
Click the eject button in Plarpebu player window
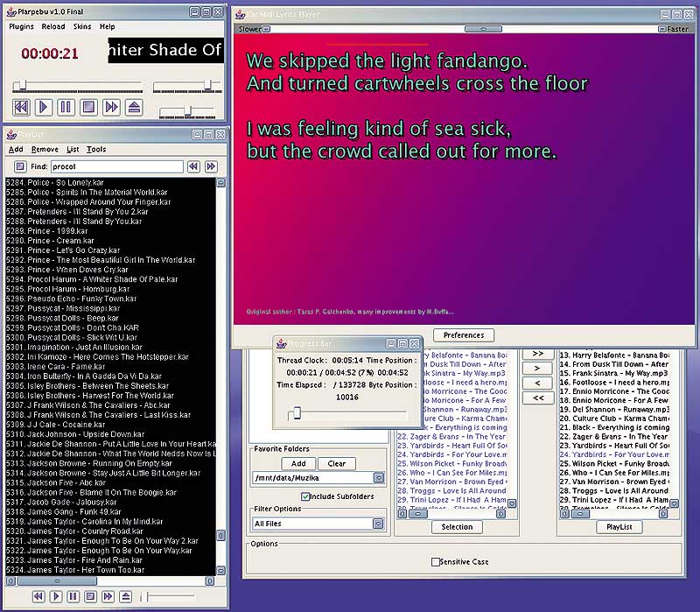pos(134,107)
